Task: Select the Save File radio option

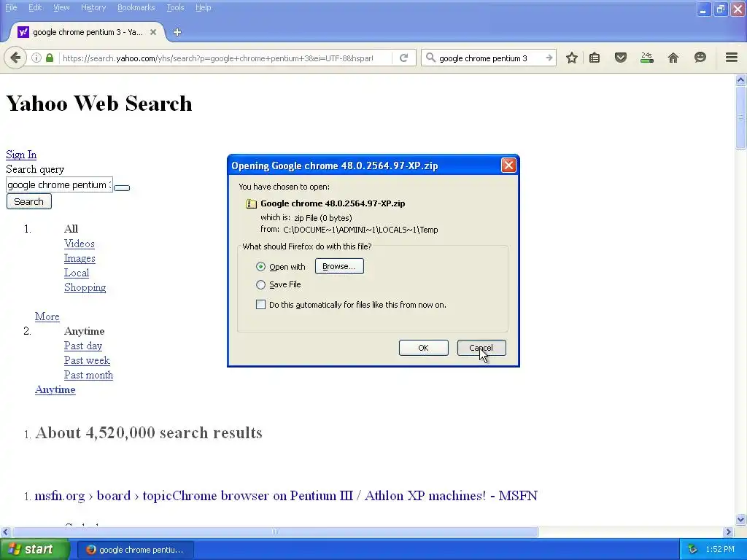Action: click(x=260, y=285)
